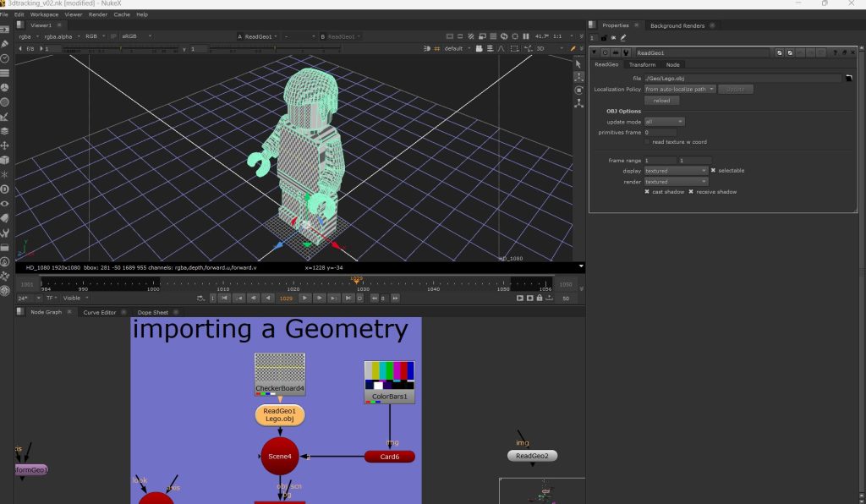
Task: Open the 'update mode' dropdown set to all
Action: point(665,122)
